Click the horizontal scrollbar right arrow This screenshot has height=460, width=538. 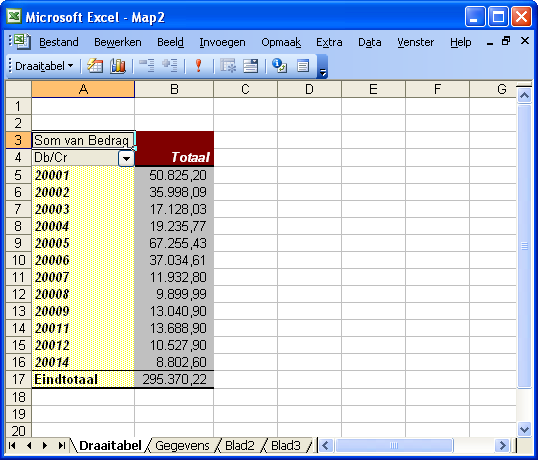click(502, 446)
